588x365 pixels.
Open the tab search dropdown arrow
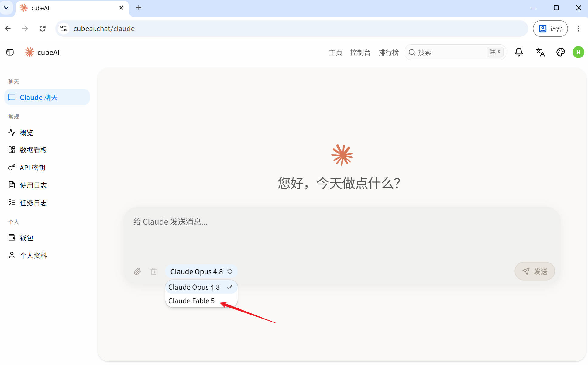click(6, 8)
